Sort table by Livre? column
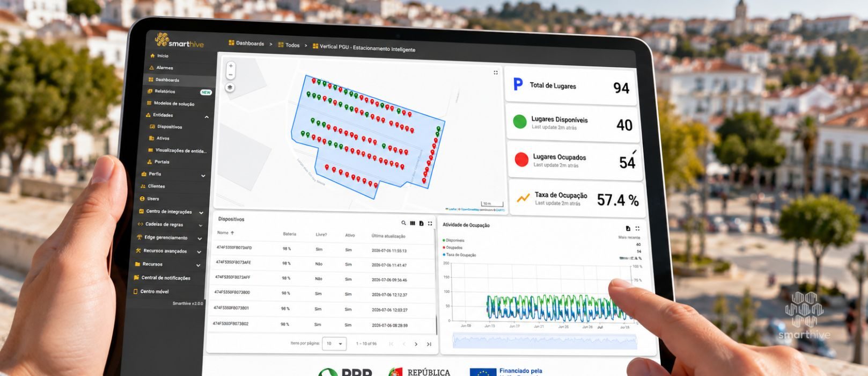Viewport: 868px width, 376px height. (x=321, y=235)
